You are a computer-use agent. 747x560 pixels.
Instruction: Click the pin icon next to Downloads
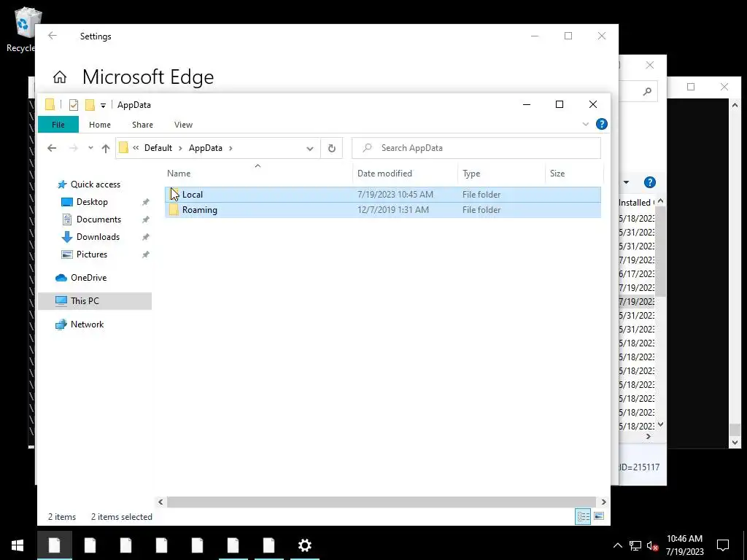[x=145, y=238]
